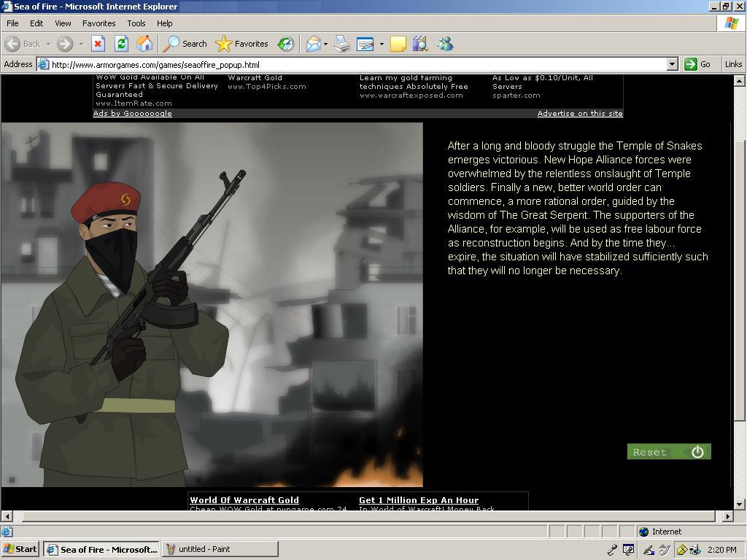The height and width of the screenshot is (560, 747).
Task: Click the Research icon in toolbar
Action: pos(419,44)
